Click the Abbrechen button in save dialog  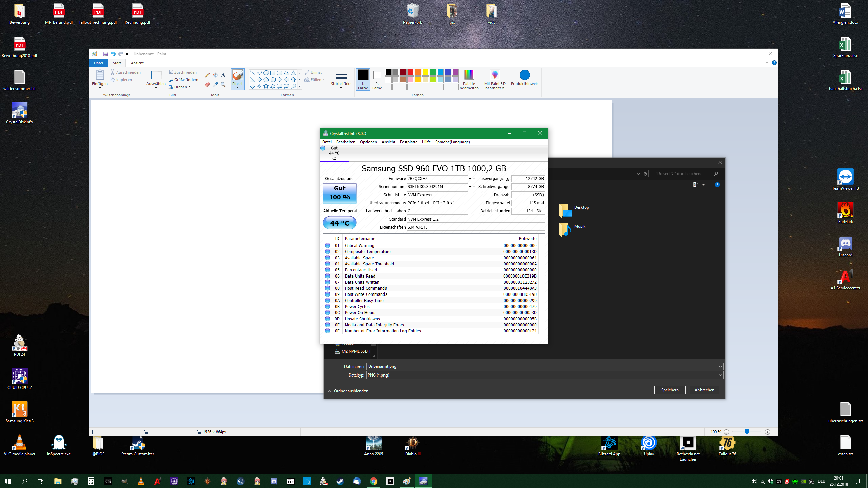(x=704, y=390)
